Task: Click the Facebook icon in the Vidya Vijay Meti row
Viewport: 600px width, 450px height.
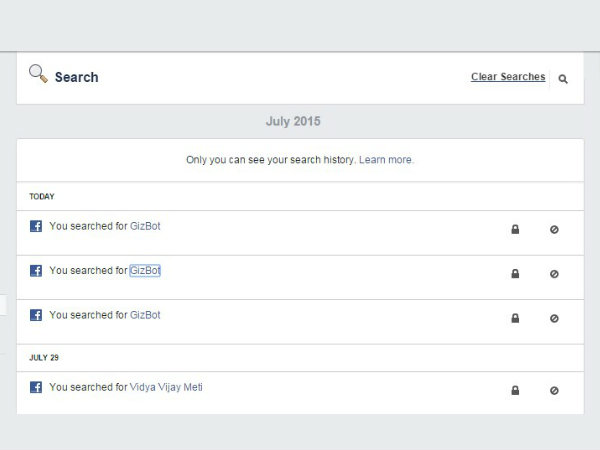Action: [x=36, y=388]
